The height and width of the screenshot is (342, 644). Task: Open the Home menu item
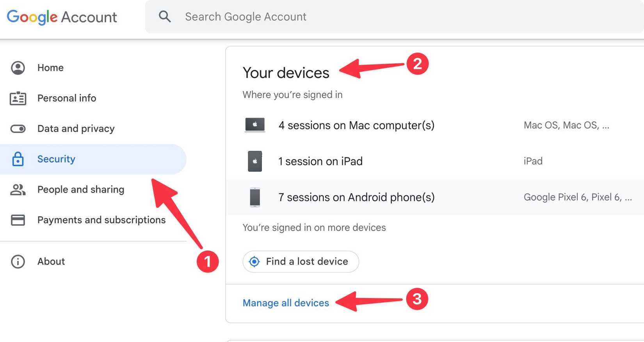(50, 68)
